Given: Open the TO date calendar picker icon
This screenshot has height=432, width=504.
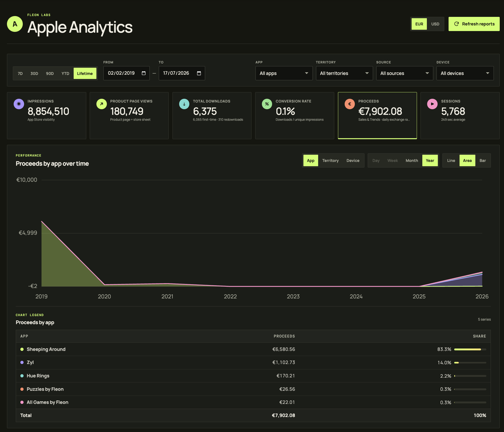Looking at the screenshot, I should pos(199,73).
